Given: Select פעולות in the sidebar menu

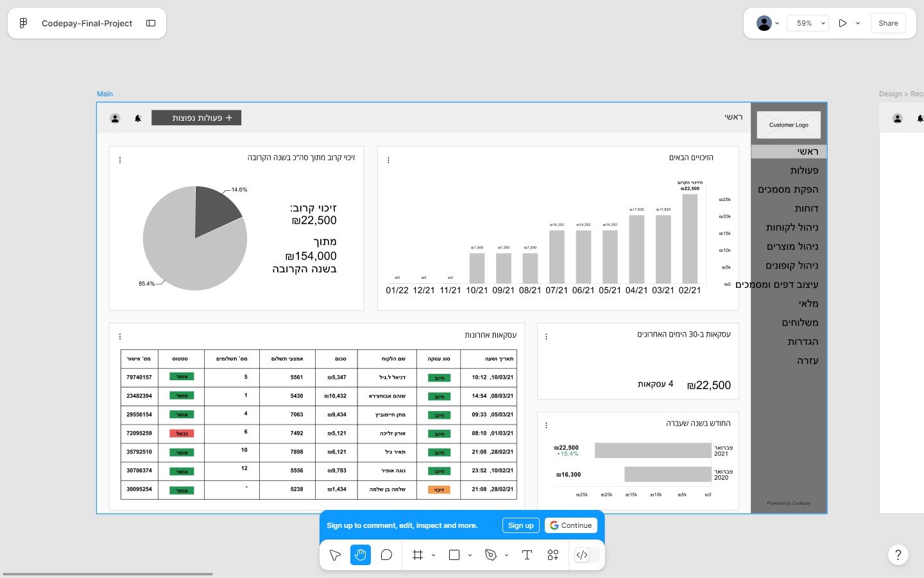Looking at the screenshot, I should coord(804,170).
